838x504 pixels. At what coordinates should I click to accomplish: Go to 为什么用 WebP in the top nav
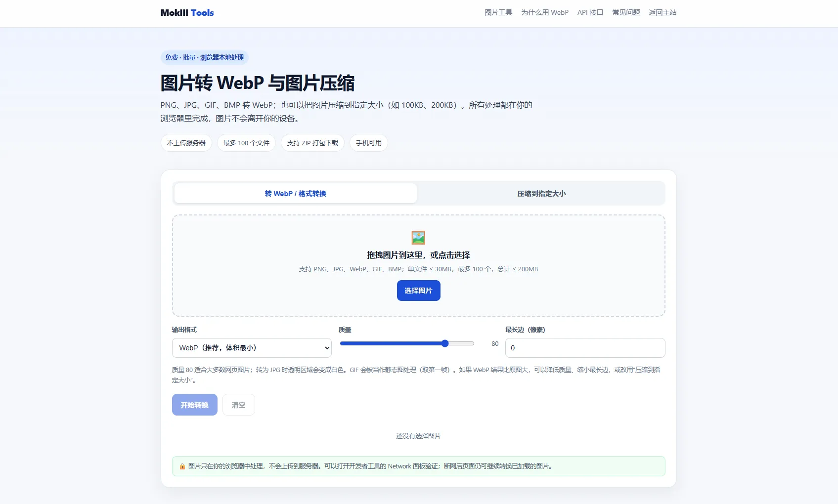tap(545, 13)
